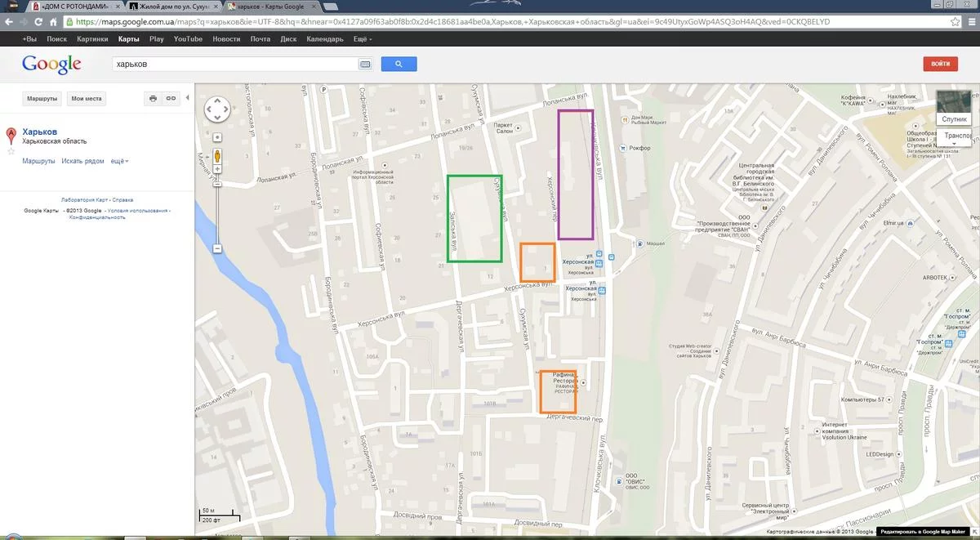
Task: Click the browser forward arrow
Action: point(25,22)
